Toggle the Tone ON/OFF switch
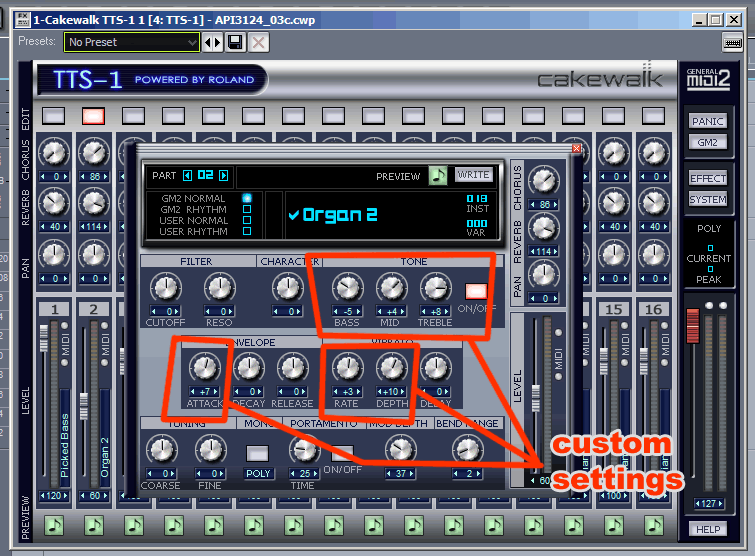 [x=475, y=292]
